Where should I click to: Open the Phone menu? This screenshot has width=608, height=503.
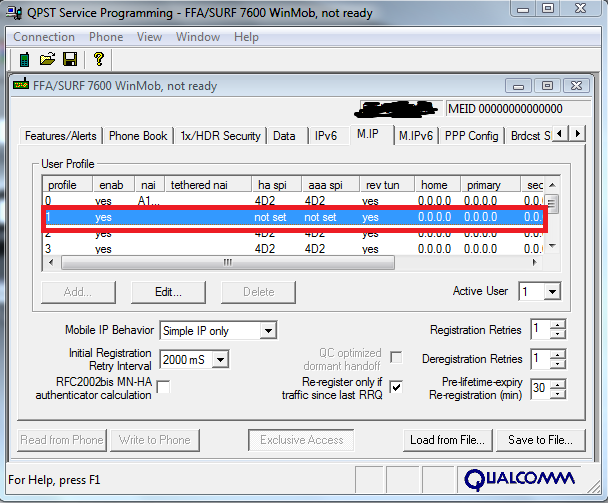pyautogui.click(x=106, y=37)
